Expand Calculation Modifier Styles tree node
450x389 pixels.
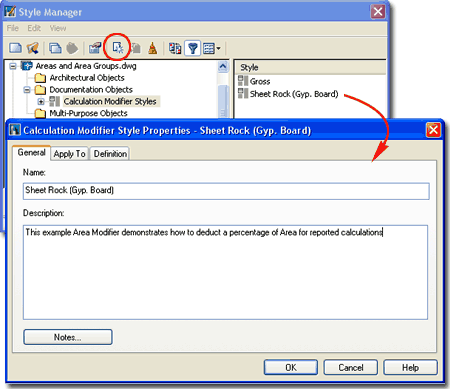click(41, 101)
